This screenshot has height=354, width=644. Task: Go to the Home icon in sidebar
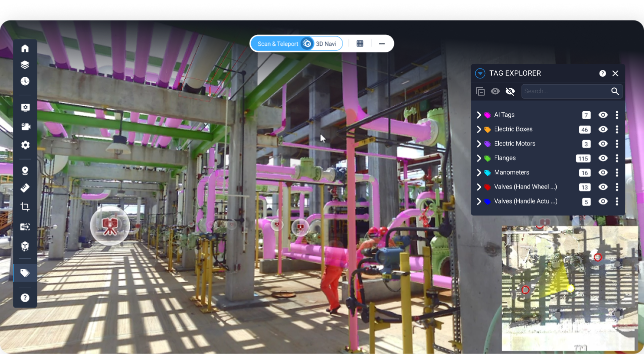pos(25,48)
